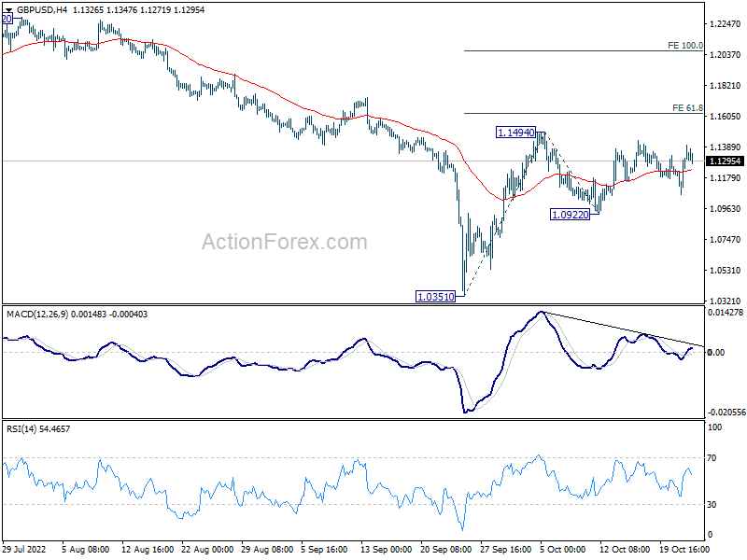747x560 pixels.
Task: Click the 1.22470 price axis value
Action: click(x=726, y=24)
